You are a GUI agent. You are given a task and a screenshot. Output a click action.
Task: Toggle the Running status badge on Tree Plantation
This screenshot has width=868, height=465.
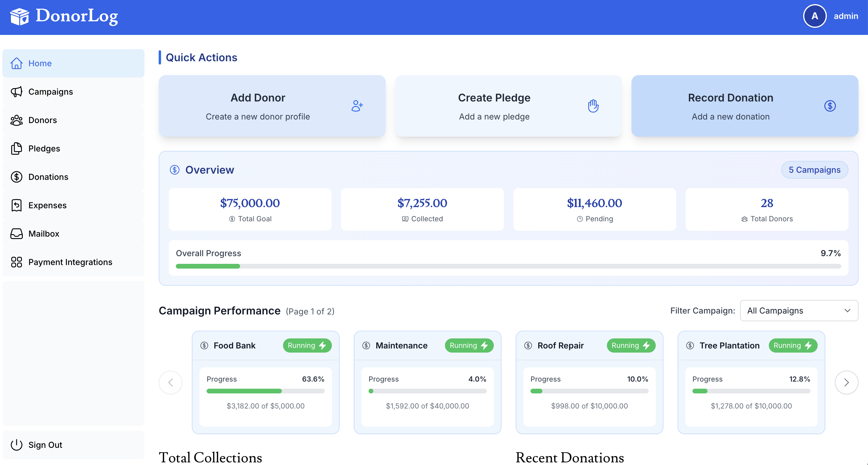[793, 345]
